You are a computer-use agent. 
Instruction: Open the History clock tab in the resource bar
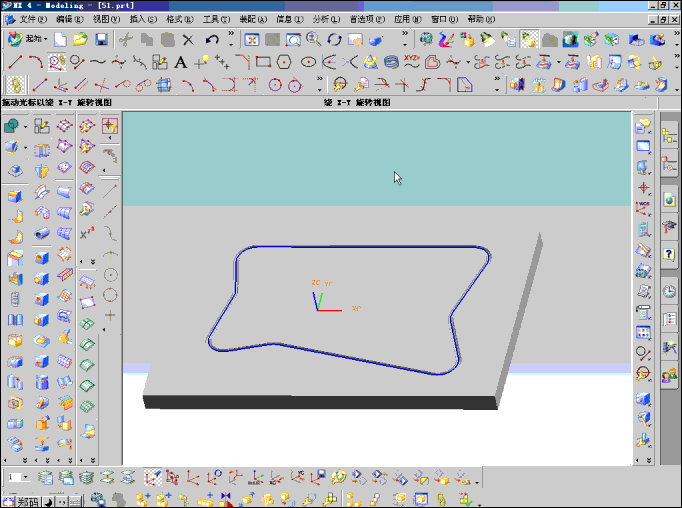pos(669,291)
